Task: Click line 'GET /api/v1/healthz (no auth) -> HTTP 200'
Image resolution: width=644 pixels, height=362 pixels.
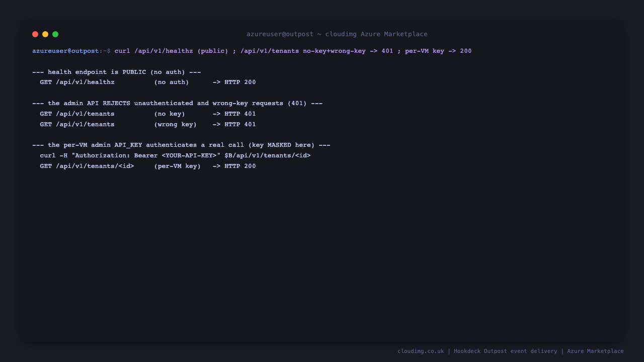Action: [148, 82]
